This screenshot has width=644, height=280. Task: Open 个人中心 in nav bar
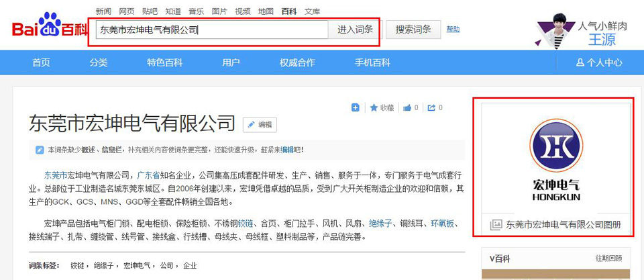[x=599, y=62]
